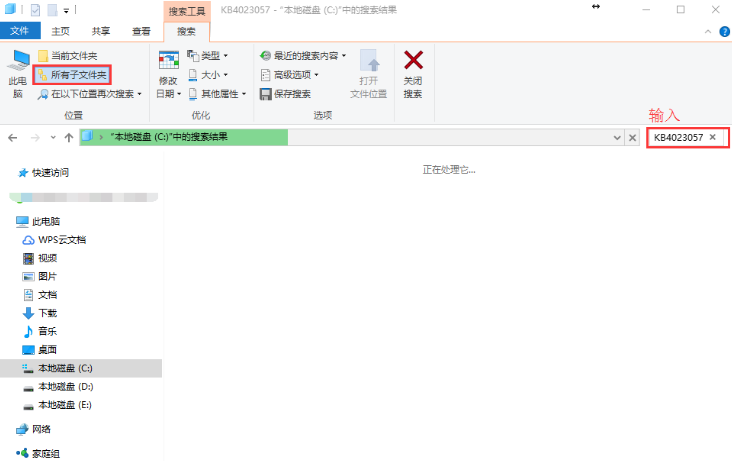Open the 最近的搜索内容 dropdown

(302, 56)
